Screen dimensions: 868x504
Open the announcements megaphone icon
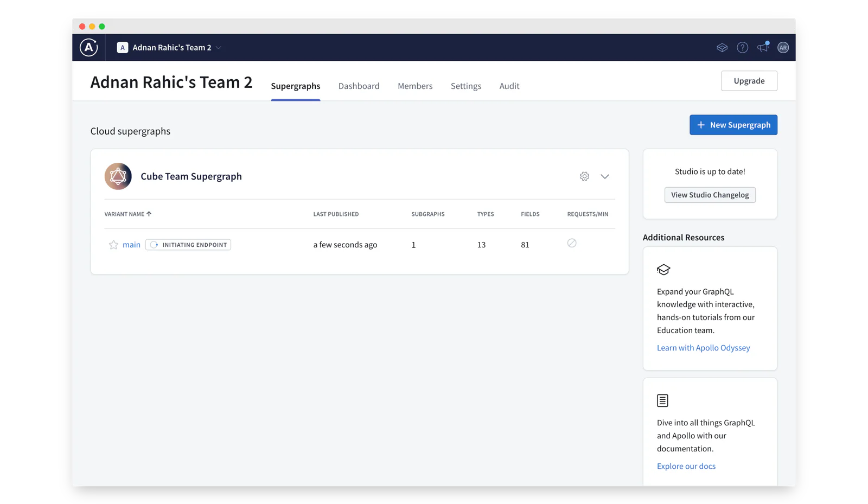coord(763,47)
